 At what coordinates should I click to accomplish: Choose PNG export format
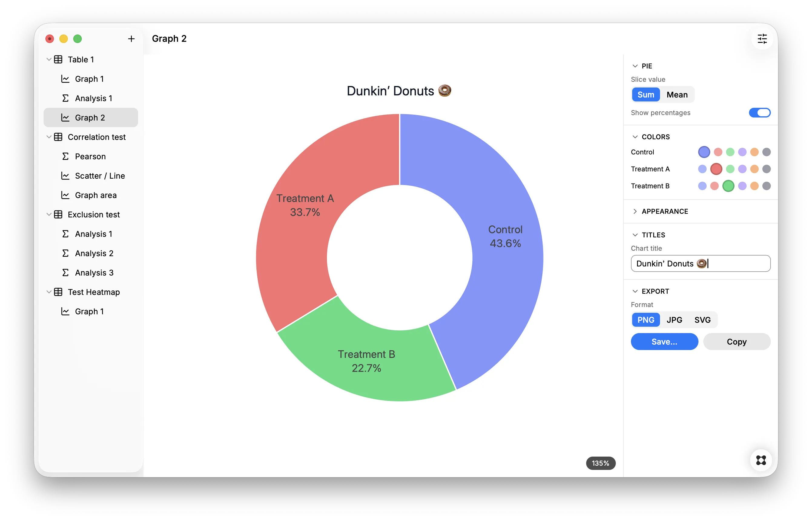[645, 320]
